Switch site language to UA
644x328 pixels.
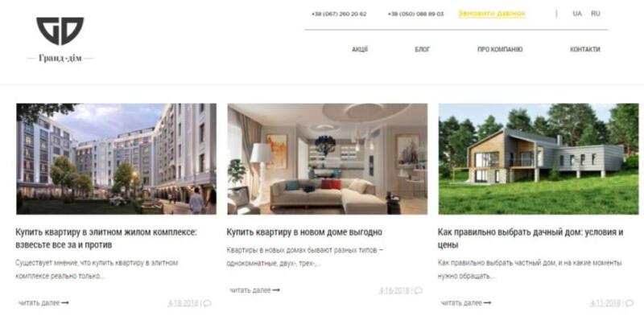[577, 14]
